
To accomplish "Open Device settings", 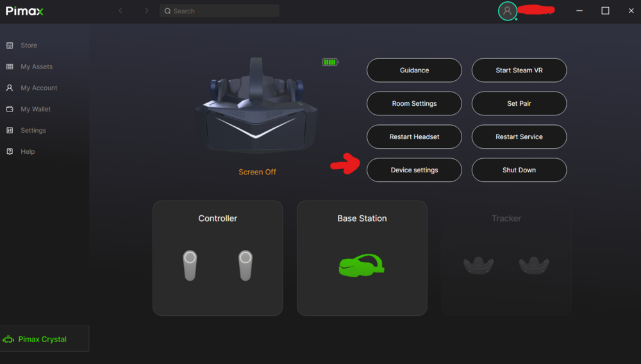I will click(414, 170).
